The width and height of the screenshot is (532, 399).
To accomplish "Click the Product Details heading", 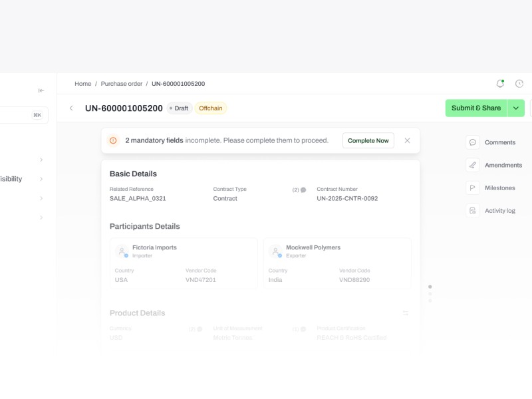I will pyautogui.click(x=138, y=313).
